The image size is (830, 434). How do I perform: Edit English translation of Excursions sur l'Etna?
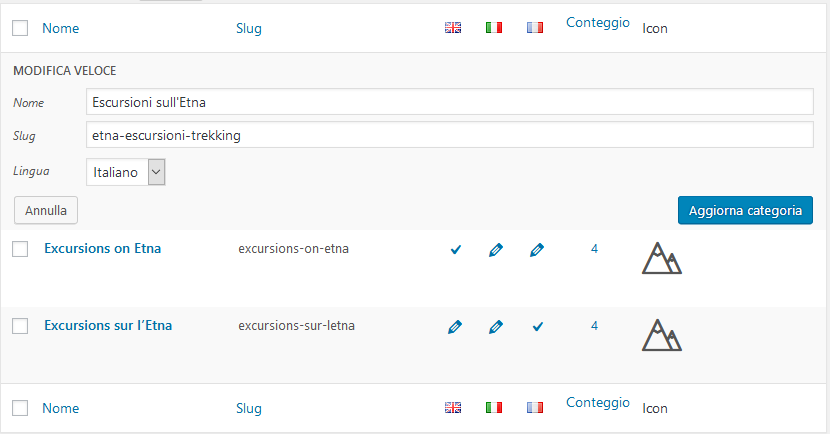(x=455, y=327)
